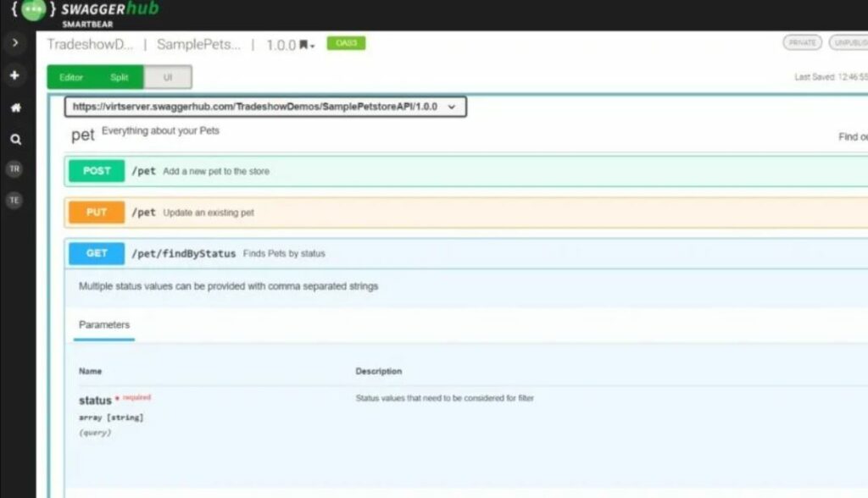This screenshot has width=868, height=498.
Task: Click the 'Name' column header
Action: click(90, 371)
